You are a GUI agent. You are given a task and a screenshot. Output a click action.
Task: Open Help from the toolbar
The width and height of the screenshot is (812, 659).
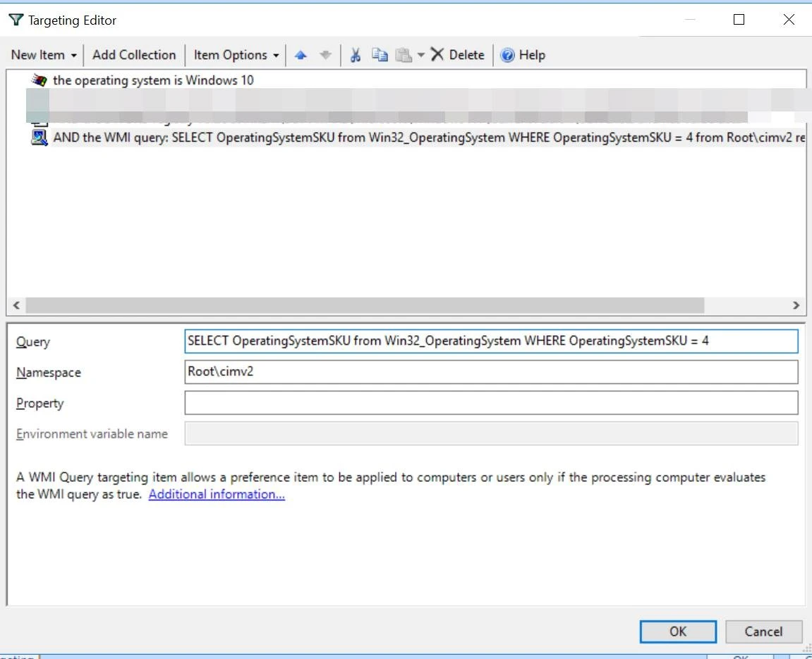523,55
